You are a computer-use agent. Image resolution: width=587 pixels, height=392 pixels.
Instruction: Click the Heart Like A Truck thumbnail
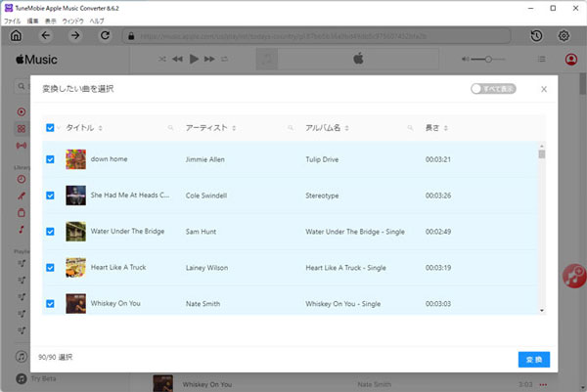(75, 268)
